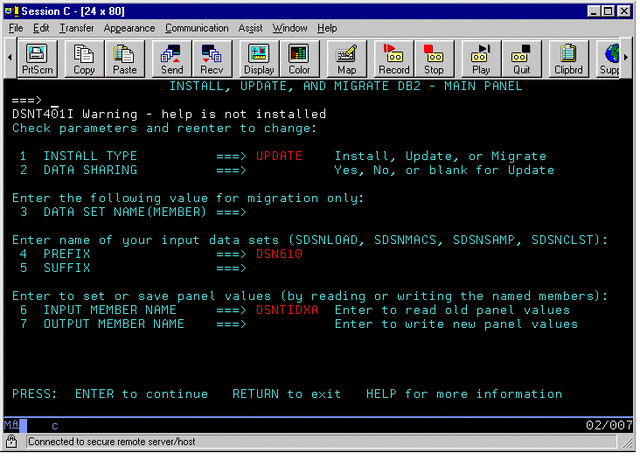Open the Color mapping toolbar icon
Viewport: 640px width, 460px height.
click(299, 59)
